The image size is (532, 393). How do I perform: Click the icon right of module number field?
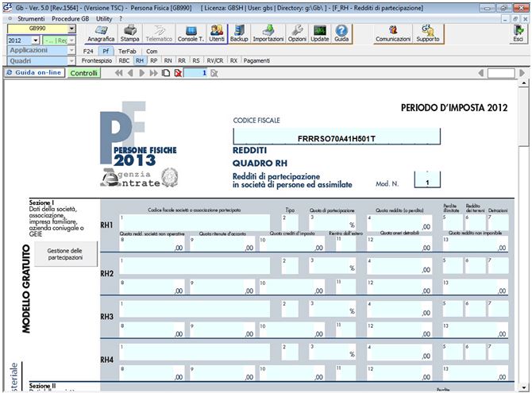tap(214, 73)
